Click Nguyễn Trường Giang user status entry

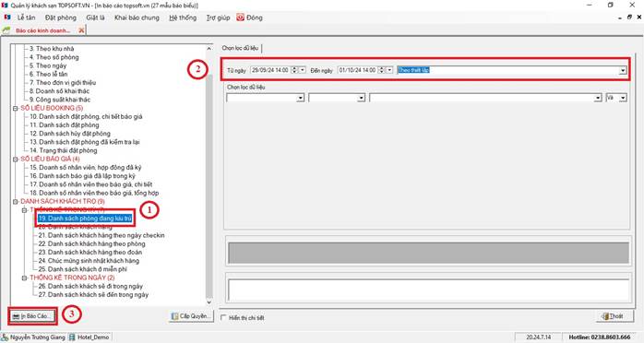(x=34, y=337)
